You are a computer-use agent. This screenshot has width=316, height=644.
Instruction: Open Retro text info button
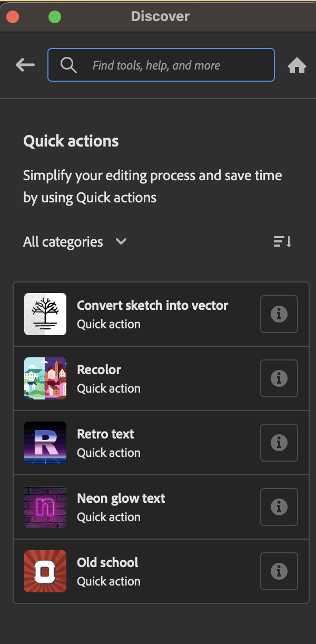(x=279, y=443)
